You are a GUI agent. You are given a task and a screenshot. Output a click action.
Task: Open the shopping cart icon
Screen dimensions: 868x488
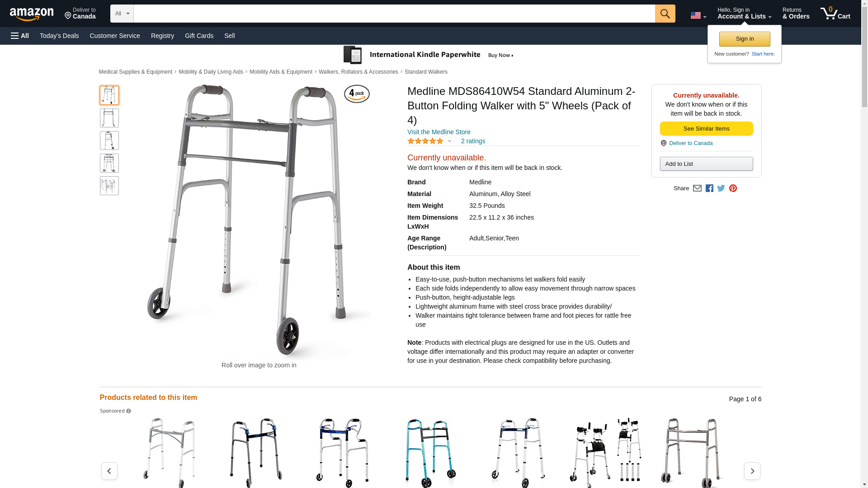click(x=835, y=14)
